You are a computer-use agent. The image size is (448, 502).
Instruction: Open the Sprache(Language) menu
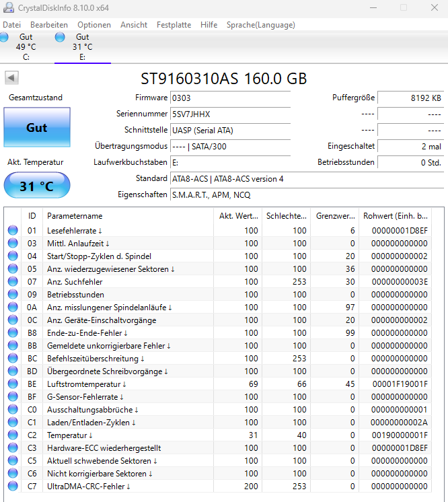pos(261,25)
